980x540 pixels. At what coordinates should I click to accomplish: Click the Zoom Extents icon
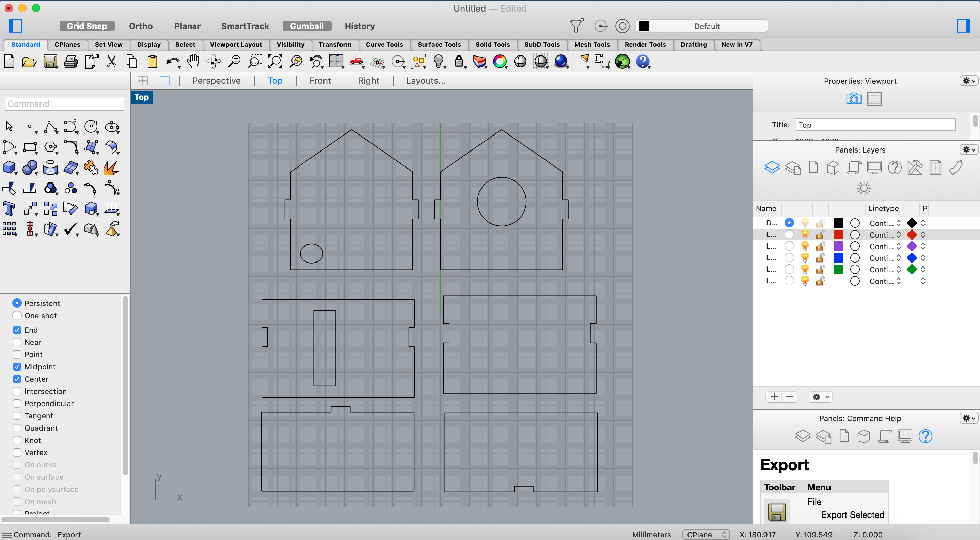point(275,62)
